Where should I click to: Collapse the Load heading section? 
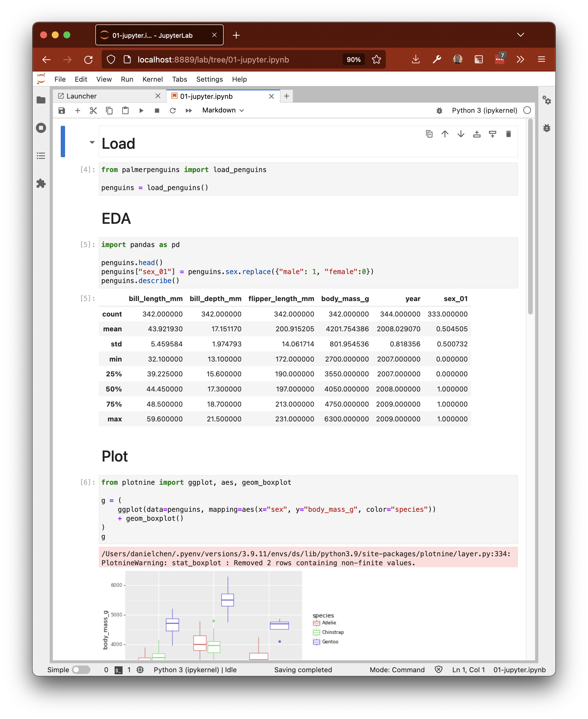92,142
